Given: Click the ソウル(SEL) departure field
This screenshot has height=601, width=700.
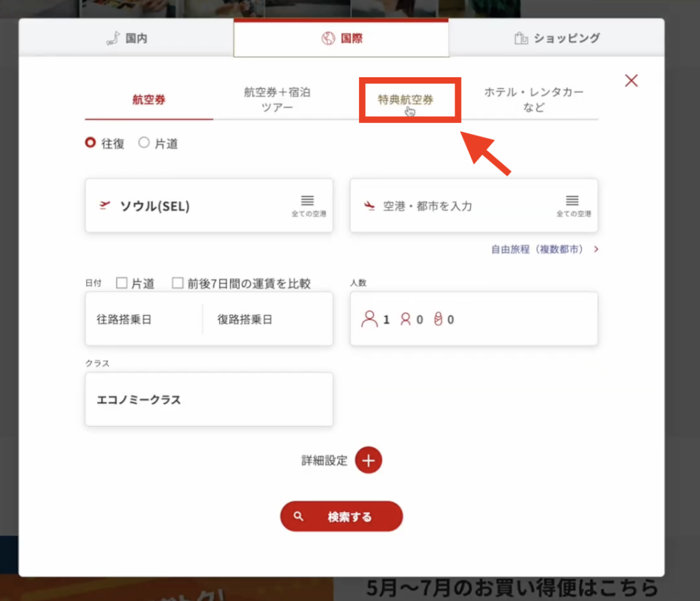Looking at the screenshot, I should pyautogui.click(x=209, y=205).
